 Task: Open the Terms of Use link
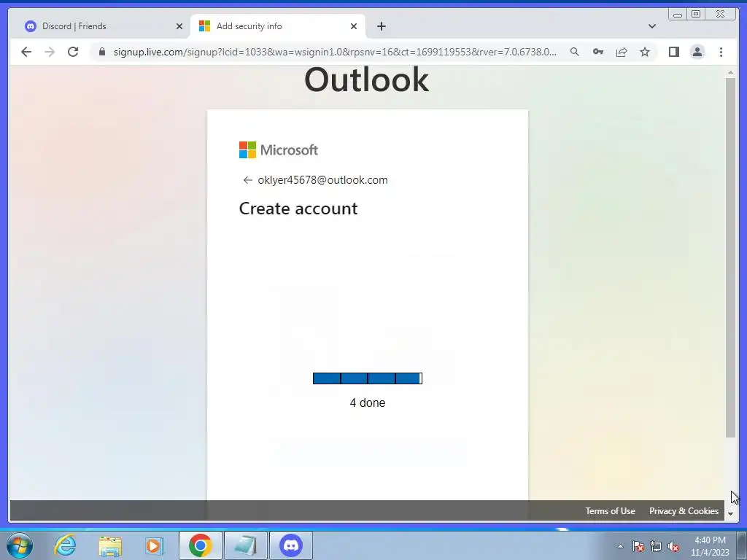[611, 511]
